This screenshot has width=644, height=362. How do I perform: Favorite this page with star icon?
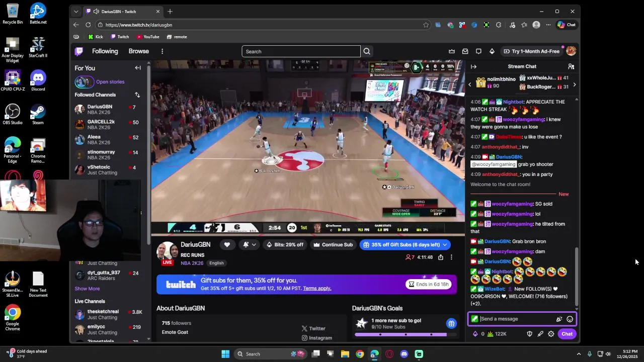[x=426, y=25]
